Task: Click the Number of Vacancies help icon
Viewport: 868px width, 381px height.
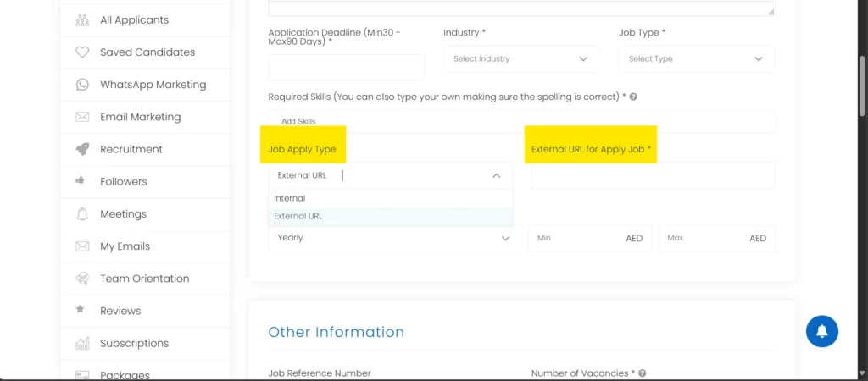Action: (643, 373)
